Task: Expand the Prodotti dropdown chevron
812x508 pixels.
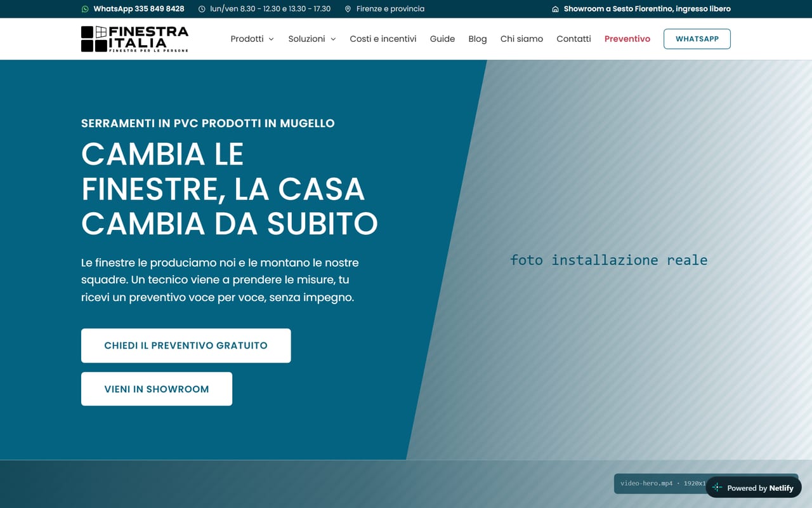Action: (x=271, y=39)
